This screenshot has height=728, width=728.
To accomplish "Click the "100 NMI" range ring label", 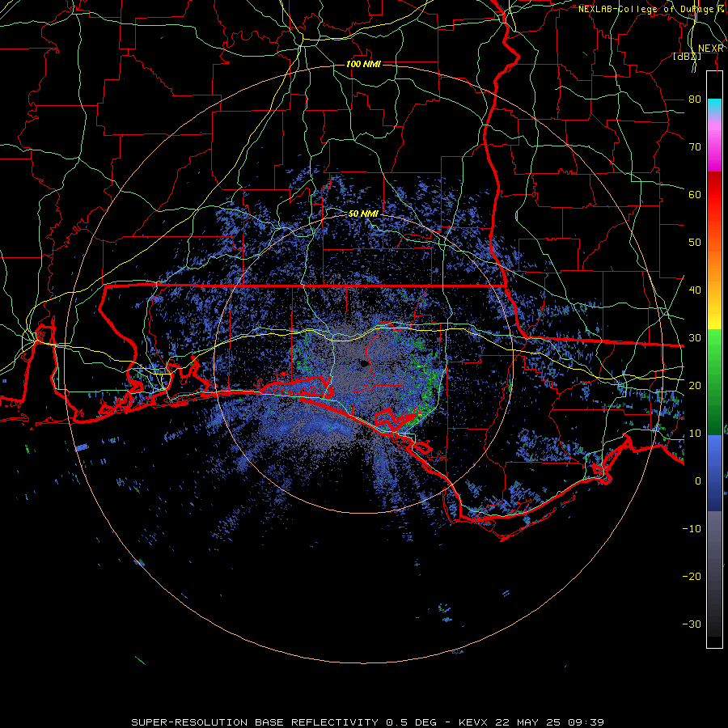I will pos(363,64).
